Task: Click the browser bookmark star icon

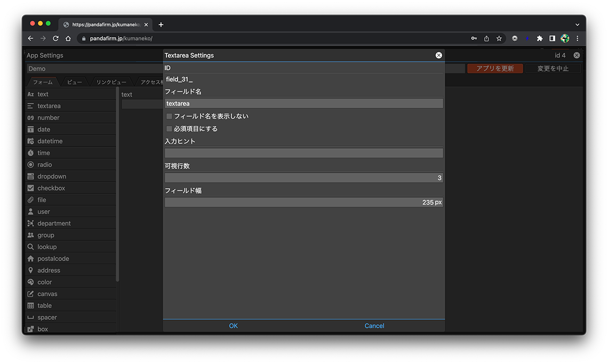Action: pyautogui.click(x=499, y=38)
